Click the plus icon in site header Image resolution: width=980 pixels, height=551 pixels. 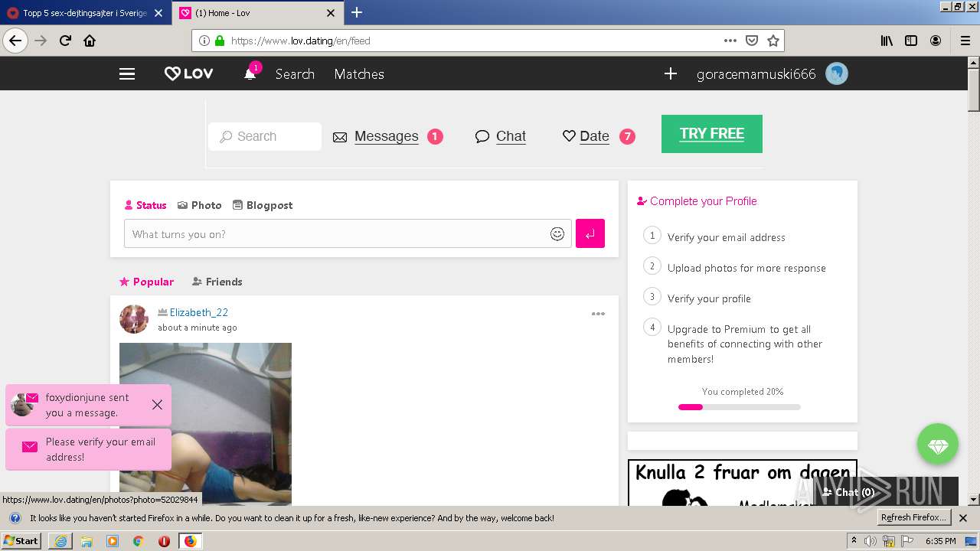671,73
